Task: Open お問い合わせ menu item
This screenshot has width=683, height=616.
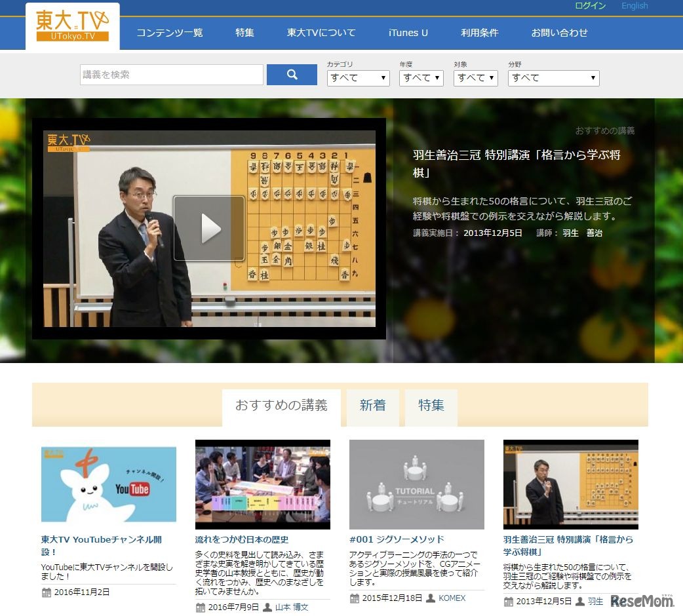Action: 559,33
